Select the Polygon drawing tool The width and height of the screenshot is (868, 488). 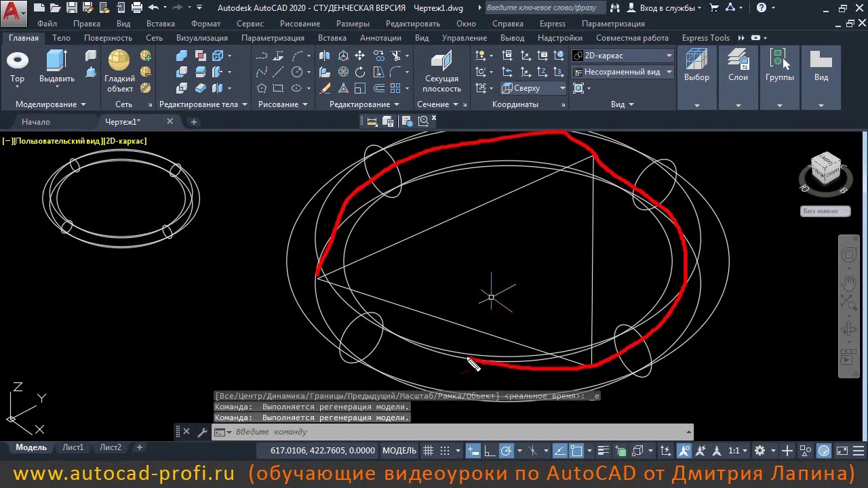tap(262, 88)
